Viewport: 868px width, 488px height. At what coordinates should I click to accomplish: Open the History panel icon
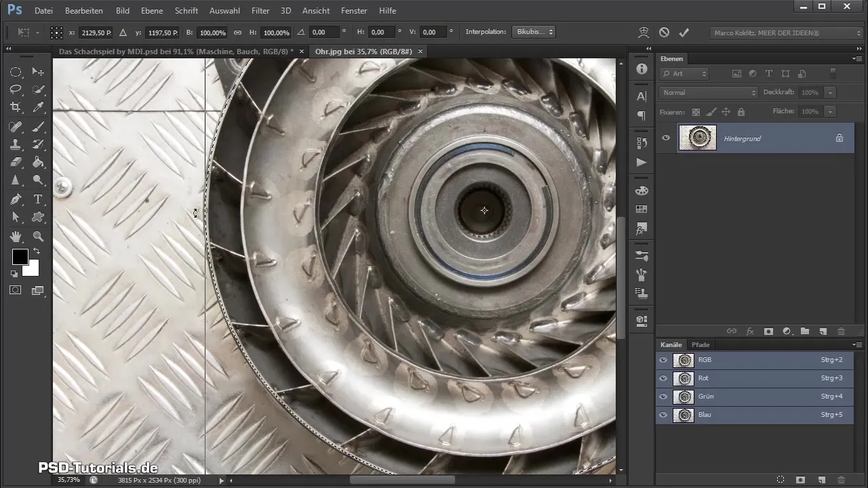[642, 143]
